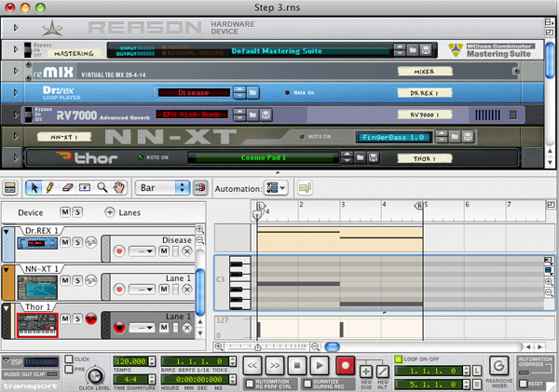Click the ReGroove Mixer button

click(x=498, y=366)
